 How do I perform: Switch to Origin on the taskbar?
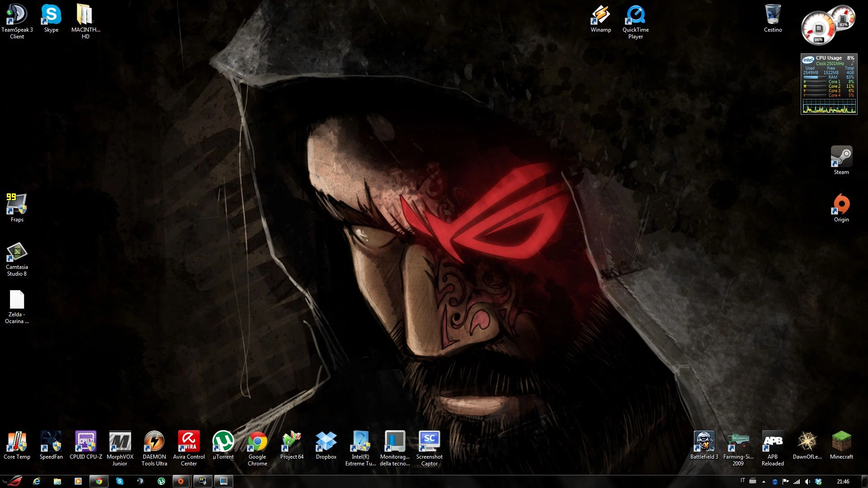[181, 481]
